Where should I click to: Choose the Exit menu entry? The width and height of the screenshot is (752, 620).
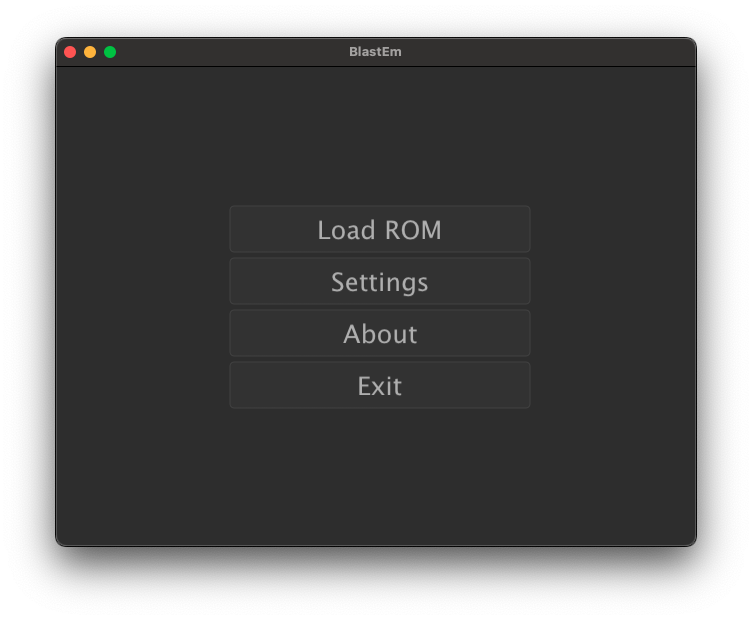[379, 385]
